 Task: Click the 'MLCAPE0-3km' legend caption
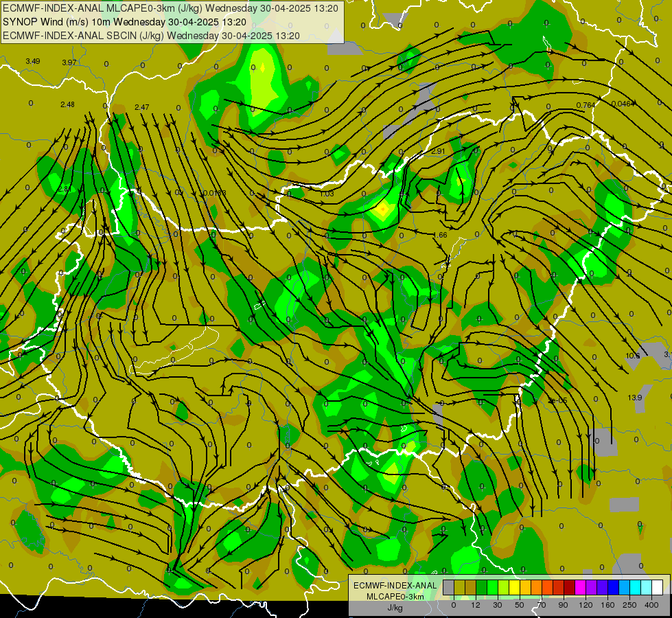(395, 597)
